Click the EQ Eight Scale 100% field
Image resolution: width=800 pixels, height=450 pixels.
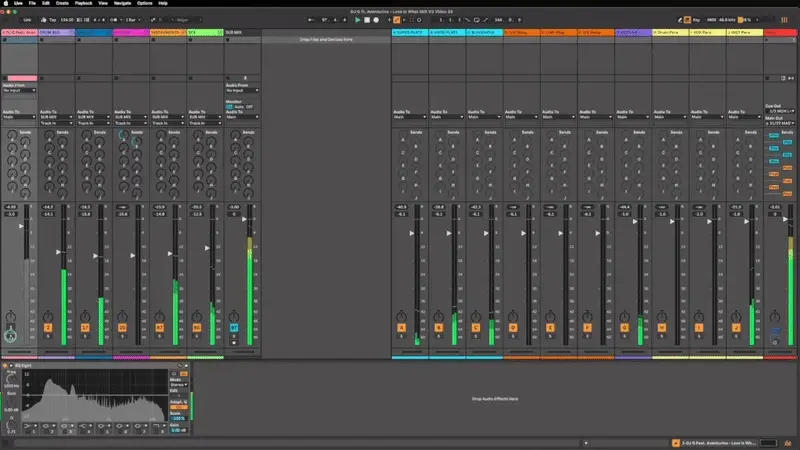pos(179,418)
